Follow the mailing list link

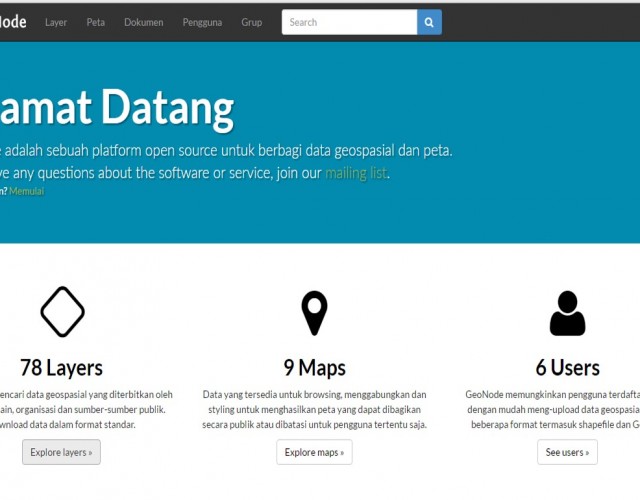tap(356, 173)
